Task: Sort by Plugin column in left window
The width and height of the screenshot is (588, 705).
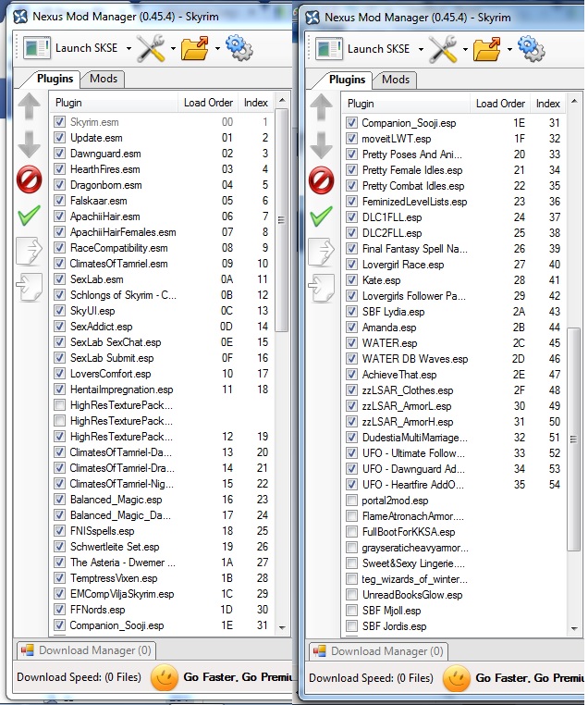Action: pyautogui.click(x=114, y=103)
